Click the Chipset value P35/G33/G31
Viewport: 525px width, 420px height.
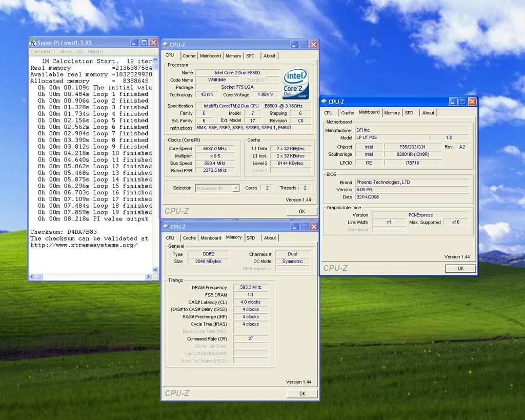coord(413,147)
